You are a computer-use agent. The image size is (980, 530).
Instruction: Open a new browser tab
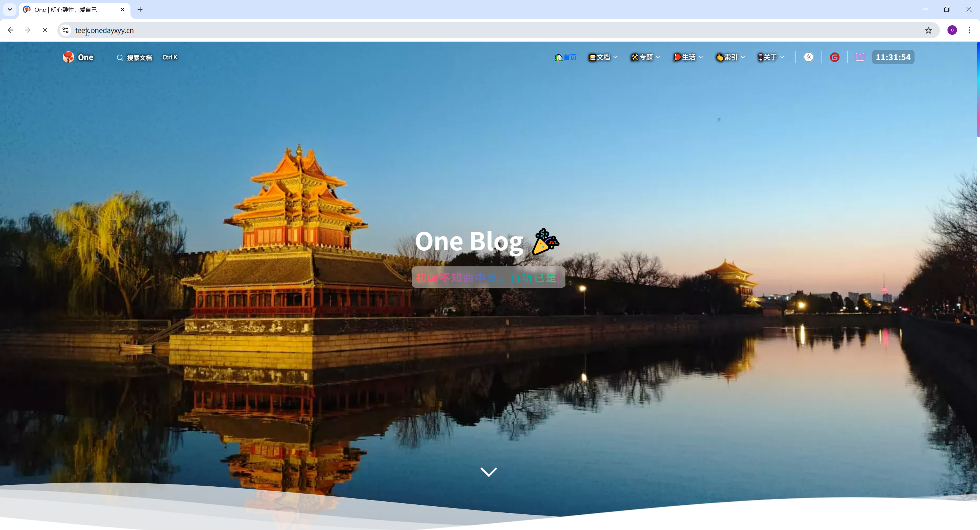point(140,10)
